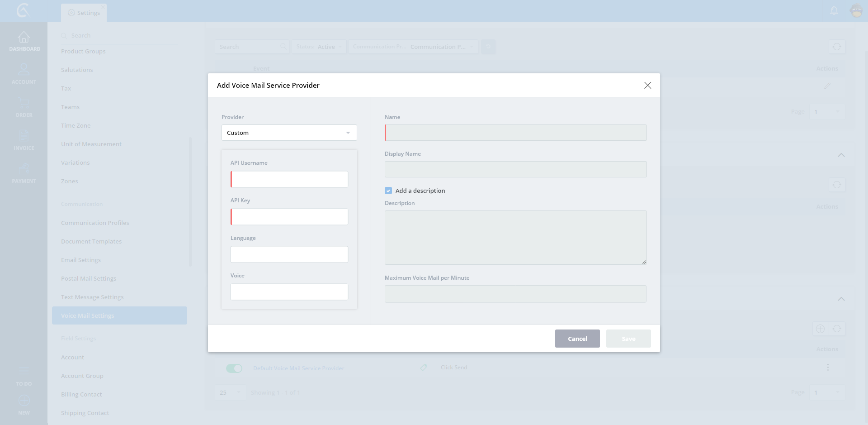Click the notification bell icon
The image size is (868, 425).
[x=834, y=10]
